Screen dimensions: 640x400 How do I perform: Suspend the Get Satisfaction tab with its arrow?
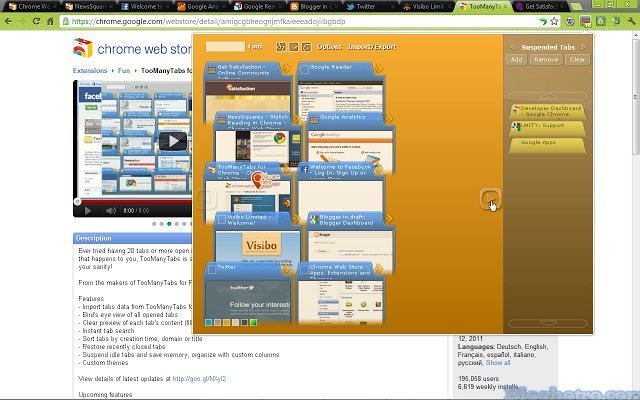[x=287, y=68]
